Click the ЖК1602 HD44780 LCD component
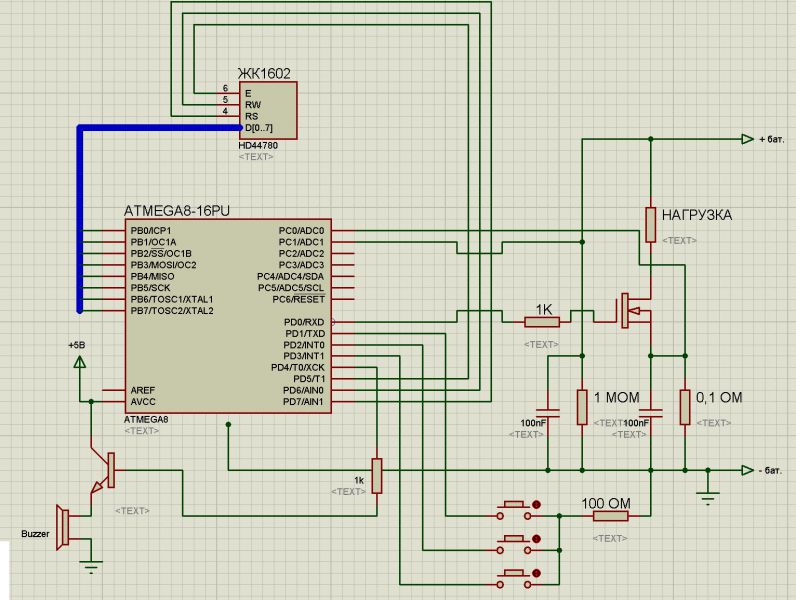796x600 pixels. pyautogui.click(x=268, y=110)
